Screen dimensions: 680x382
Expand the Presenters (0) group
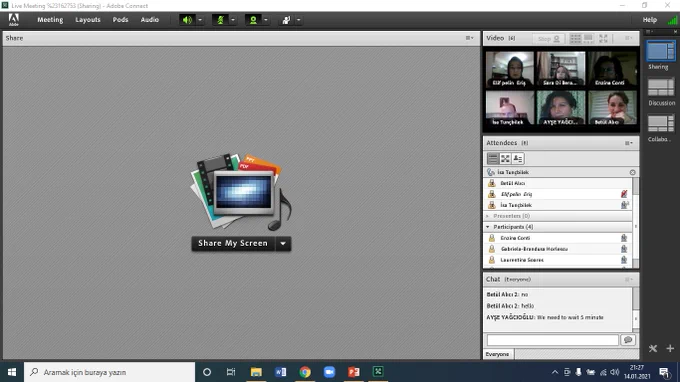[x=487, y=216]
